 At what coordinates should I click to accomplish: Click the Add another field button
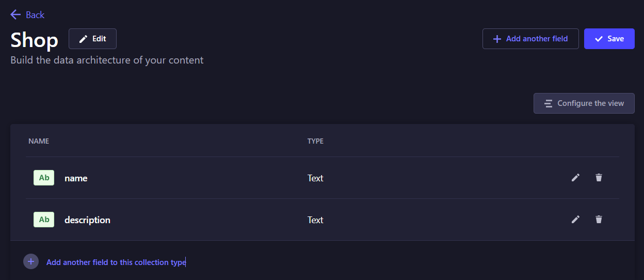point(530,39)
